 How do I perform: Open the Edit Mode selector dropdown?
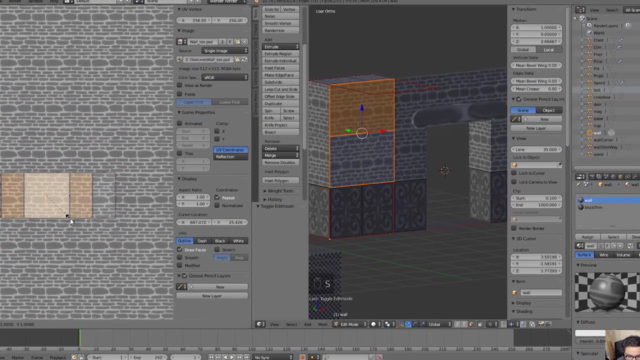(350, 324)
